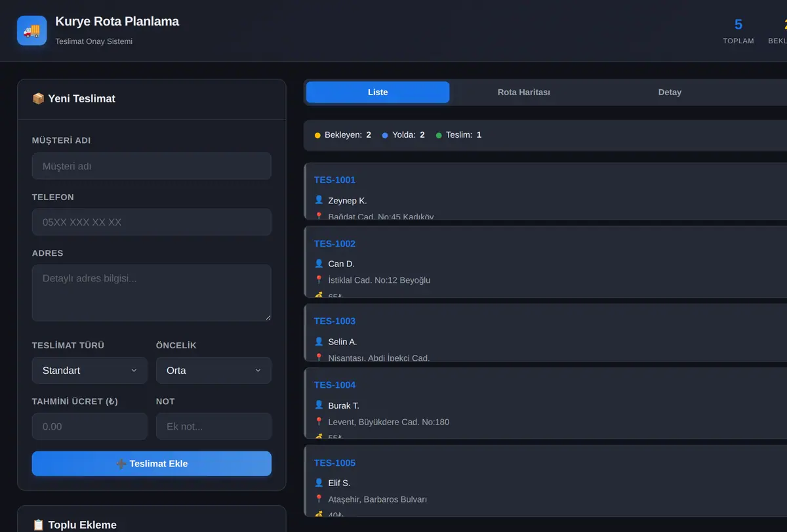Click the customer name Can D.
This screenshot has width=787, height=532.
coord(342,264)
